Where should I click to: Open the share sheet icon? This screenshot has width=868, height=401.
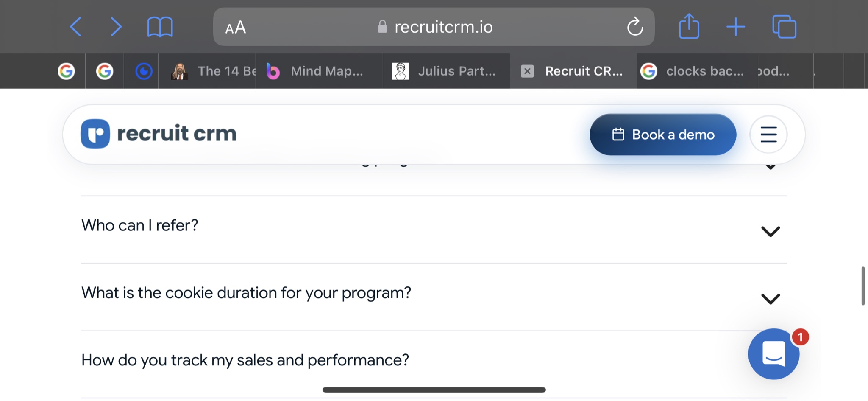pos(689,26)
